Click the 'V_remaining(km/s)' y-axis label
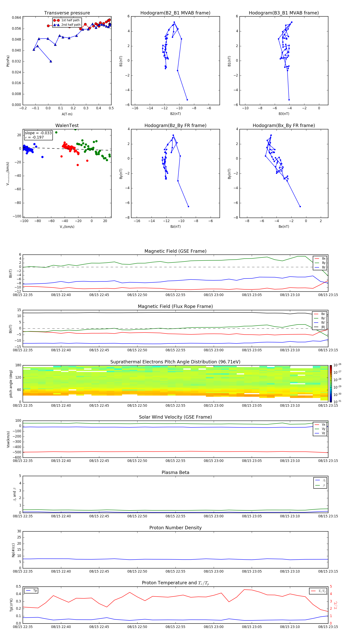This screenshot has height=644, width=351. point(8,173)
